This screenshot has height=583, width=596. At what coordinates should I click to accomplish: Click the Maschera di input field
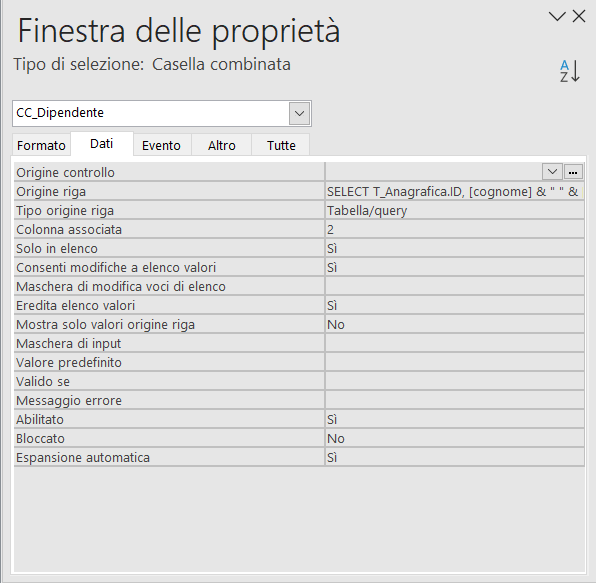pyautogui.click(x=455, y=344)
